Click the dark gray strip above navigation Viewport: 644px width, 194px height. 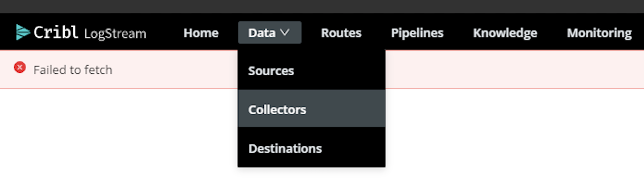pyautogui.click(x=322, y=6)
